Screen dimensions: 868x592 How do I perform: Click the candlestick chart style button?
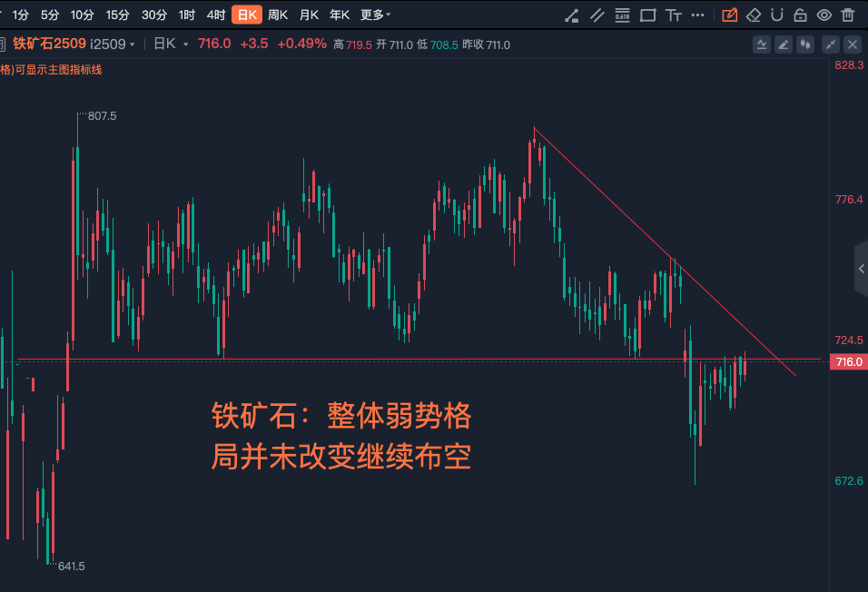coord(804,44)
